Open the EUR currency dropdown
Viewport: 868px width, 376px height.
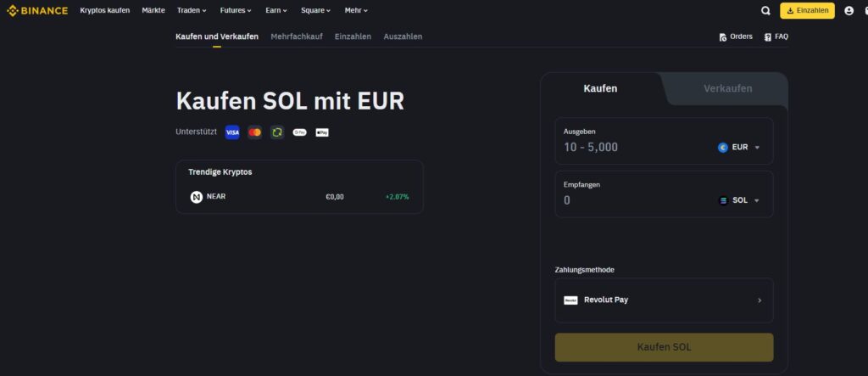pos(739,147)
